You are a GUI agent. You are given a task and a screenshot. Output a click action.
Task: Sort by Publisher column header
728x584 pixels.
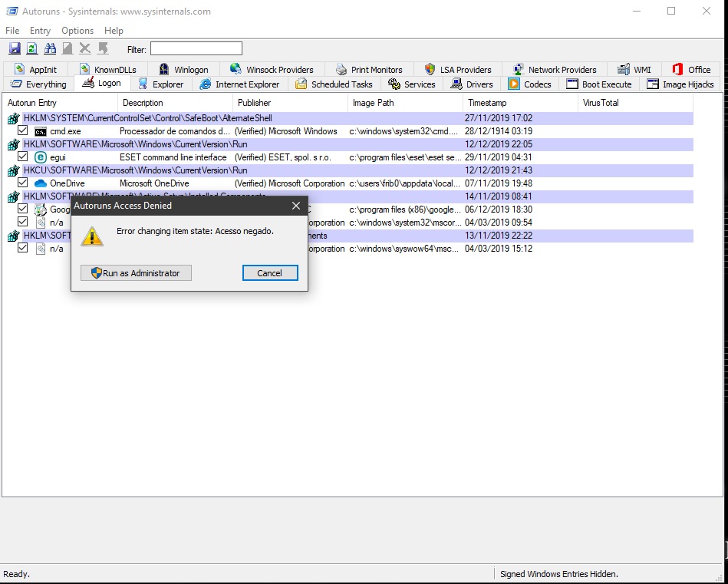point(290,103)
